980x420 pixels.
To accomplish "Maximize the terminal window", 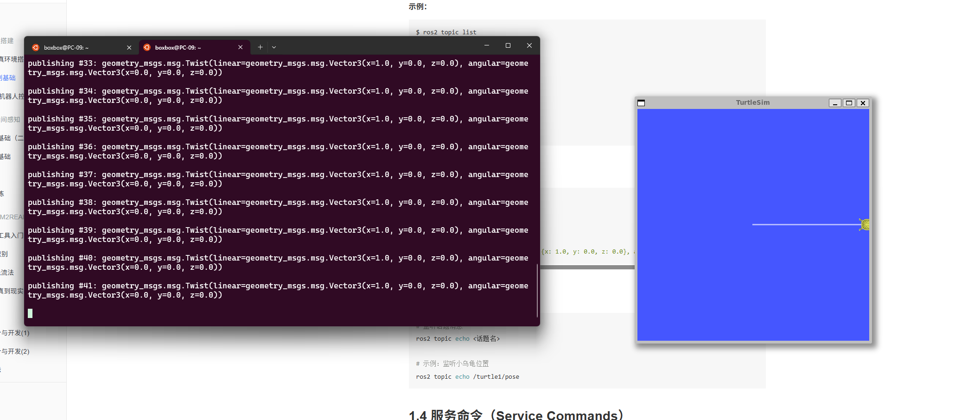I will (x=508, y=45).
